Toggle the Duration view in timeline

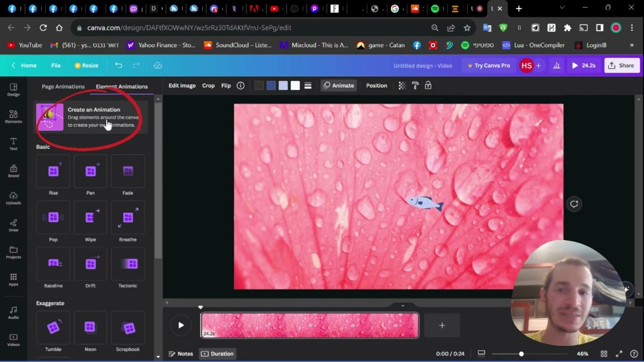pyautogui.click(x=217, y=354)
